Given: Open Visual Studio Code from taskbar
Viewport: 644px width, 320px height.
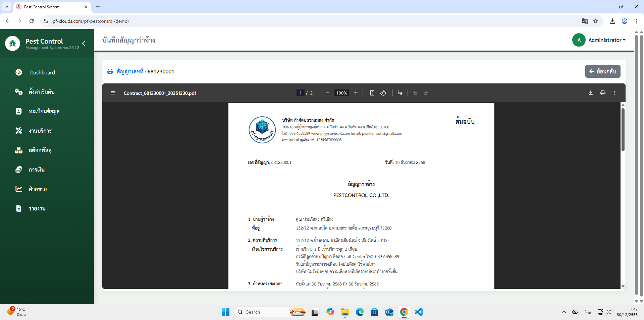Looking at the screenshot, I should point(419,312).
